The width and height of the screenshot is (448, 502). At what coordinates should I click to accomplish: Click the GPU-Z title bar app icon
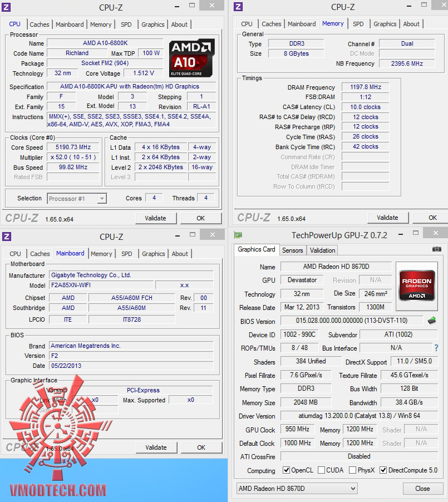[238, 235]
